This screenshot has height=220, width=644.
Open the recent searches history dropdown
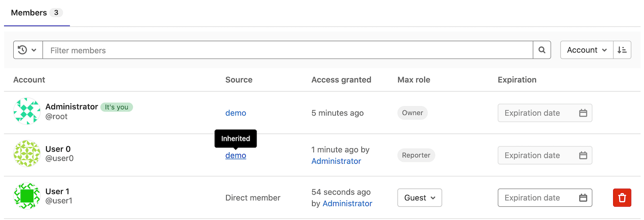pos(28,50)
